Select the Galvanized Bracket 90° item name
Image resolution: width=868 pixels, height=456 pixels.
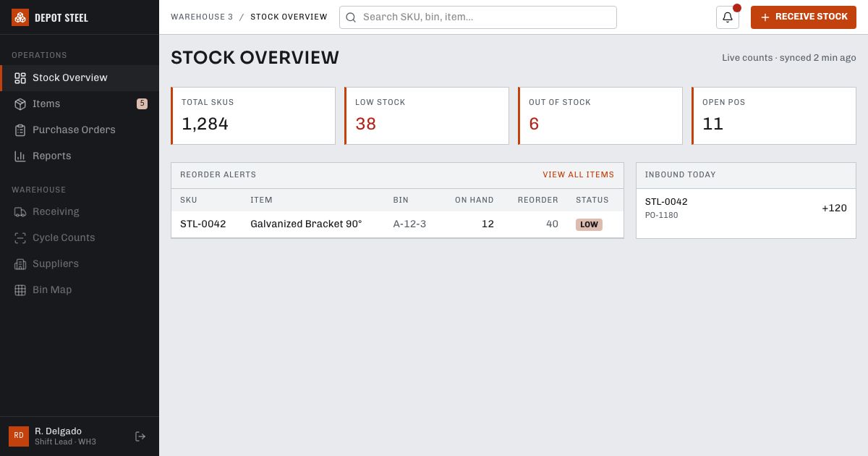click(x=306, y=224)
